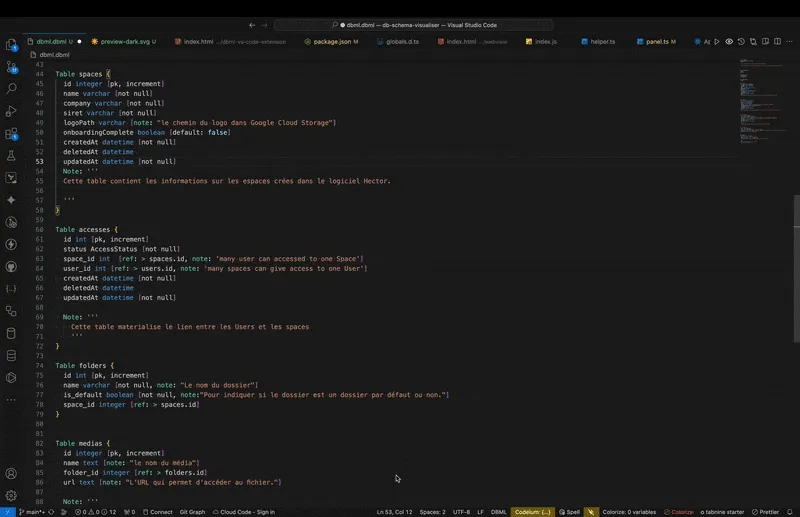Toggle the Spell checker in status bar

tap(570, 511)
